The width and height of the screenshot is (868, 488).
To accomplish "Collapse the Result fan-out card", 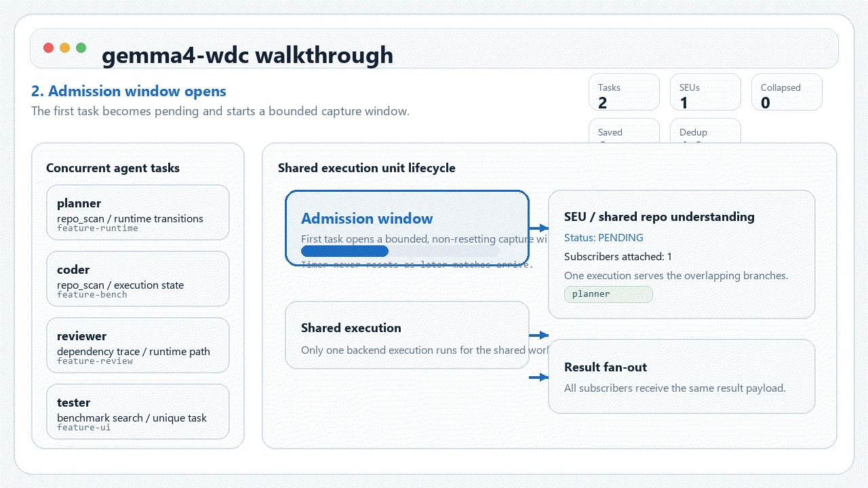I will (682, 376).
